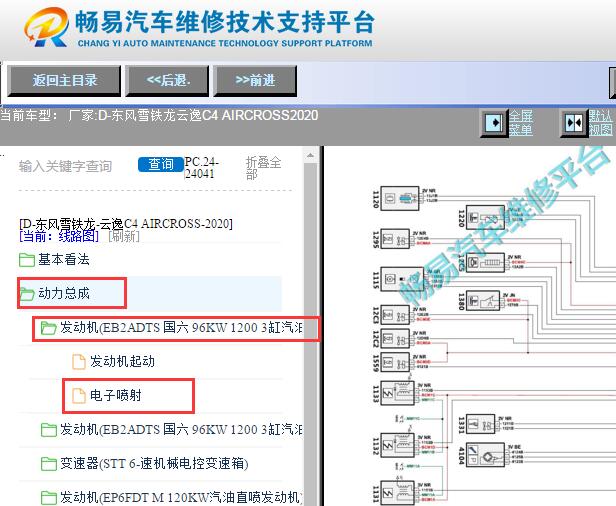Viewport: 616px width, 506px height.
Task: Click the tree panel scrollbar up arrow
Action: pos(310,155)
